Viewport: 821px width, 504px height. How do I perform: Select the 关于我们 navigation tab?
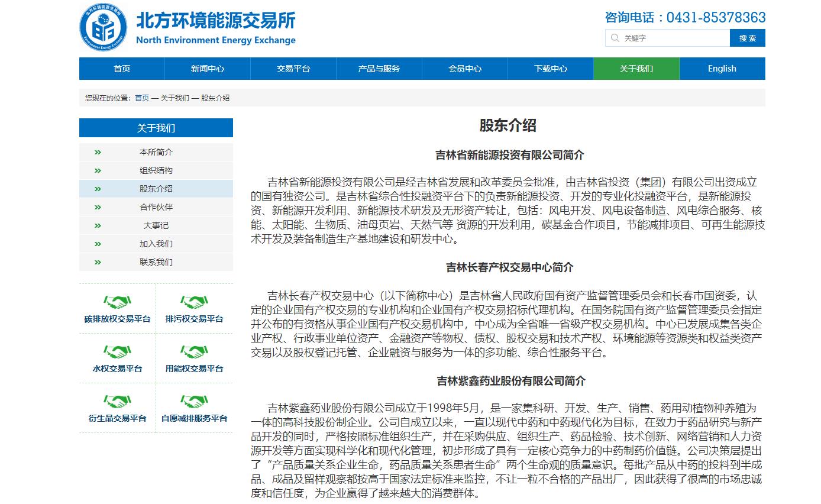(636, 69)
